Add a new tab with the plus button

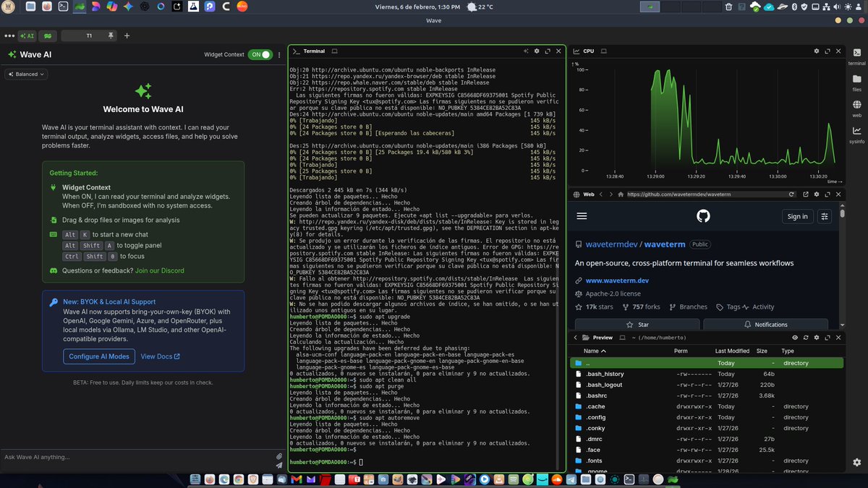coord(127,35)
